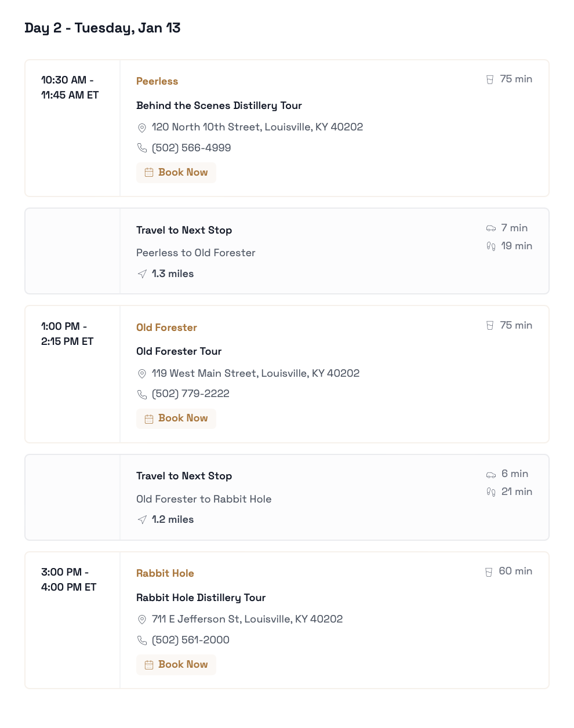
Task: Tap the phone icon beside (502) 561-2000
Action: [x=142, y=640]
